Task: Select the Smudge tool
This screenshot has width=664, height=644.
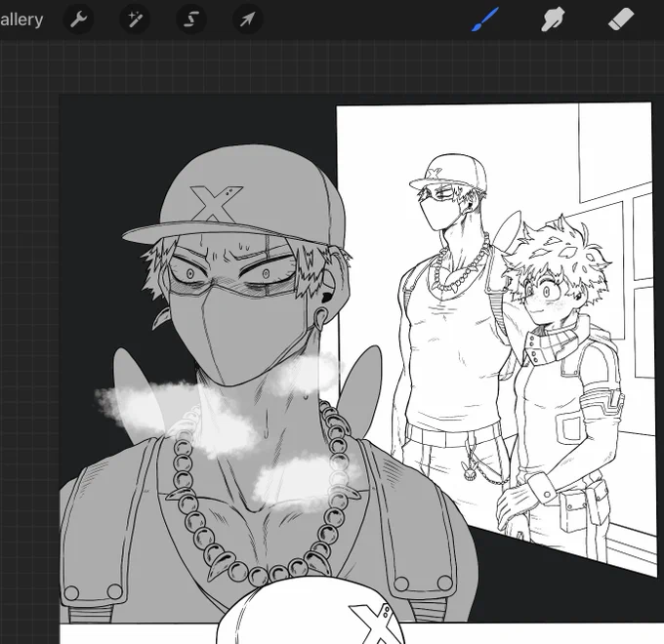Action: (x=553, y=20)
